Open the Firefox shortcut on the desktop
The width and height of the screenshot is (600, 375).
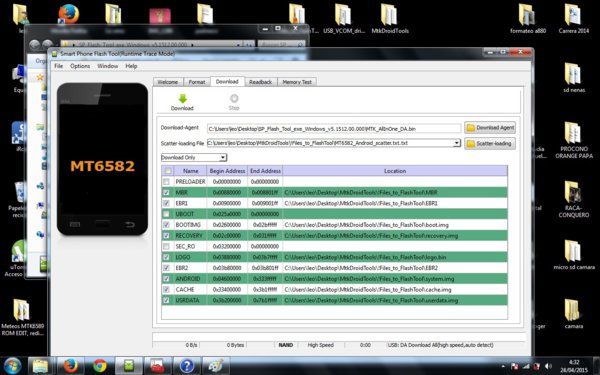click(x=69, y=14)
